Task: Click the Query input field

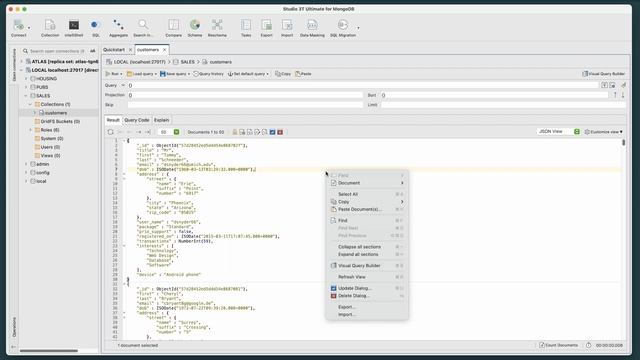Action: (x=363, y=85)
